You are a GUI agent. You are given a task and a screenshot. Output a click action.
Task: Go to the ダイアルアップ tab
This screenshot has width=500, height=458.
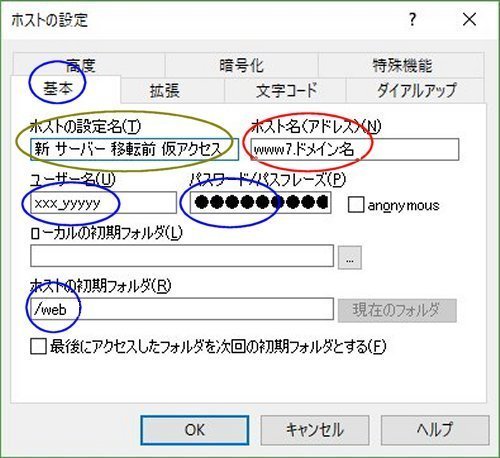415,90
